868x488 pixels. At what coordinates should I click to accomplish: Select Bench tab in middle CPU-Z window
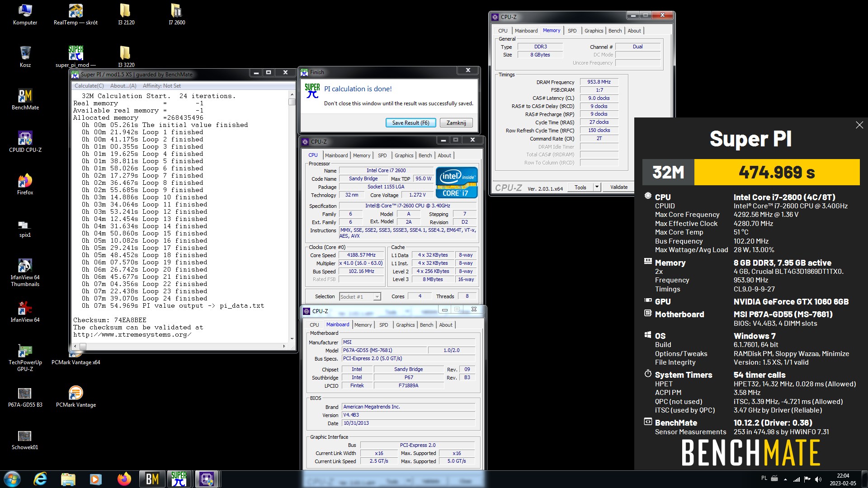tap(425, 155)
